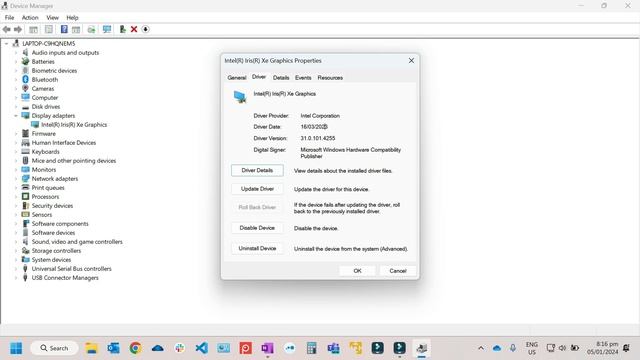Click the taskbar Search box
Image resolution: width=640 pixels, height=360 pixels.
54,348
